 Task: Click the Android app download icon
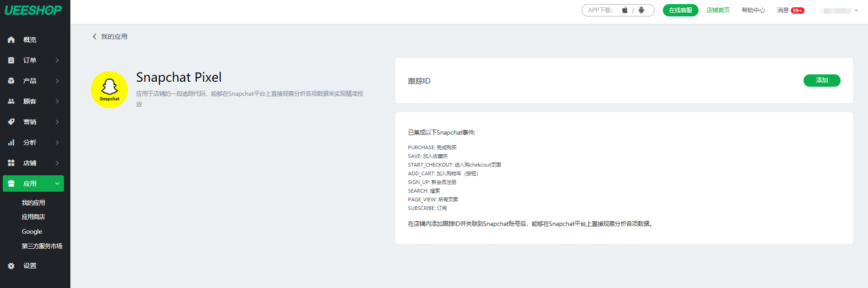[641, 10]
